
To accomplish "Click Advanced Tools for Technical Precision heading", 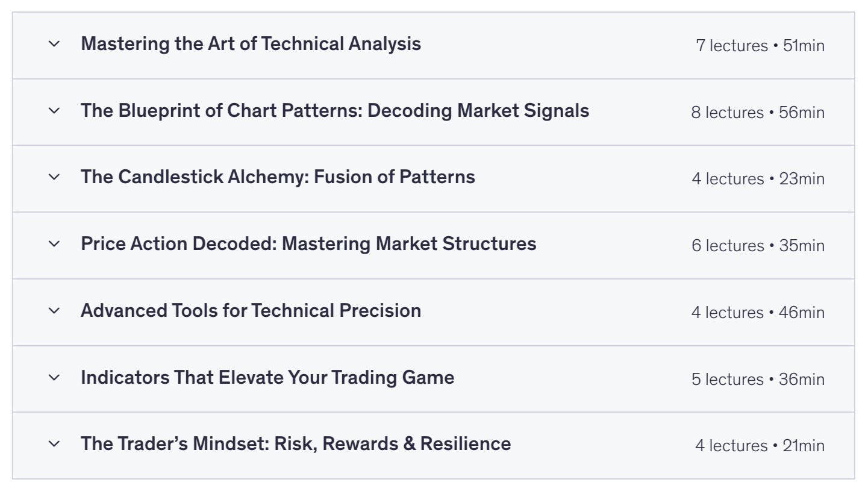I will click(251, 311).
